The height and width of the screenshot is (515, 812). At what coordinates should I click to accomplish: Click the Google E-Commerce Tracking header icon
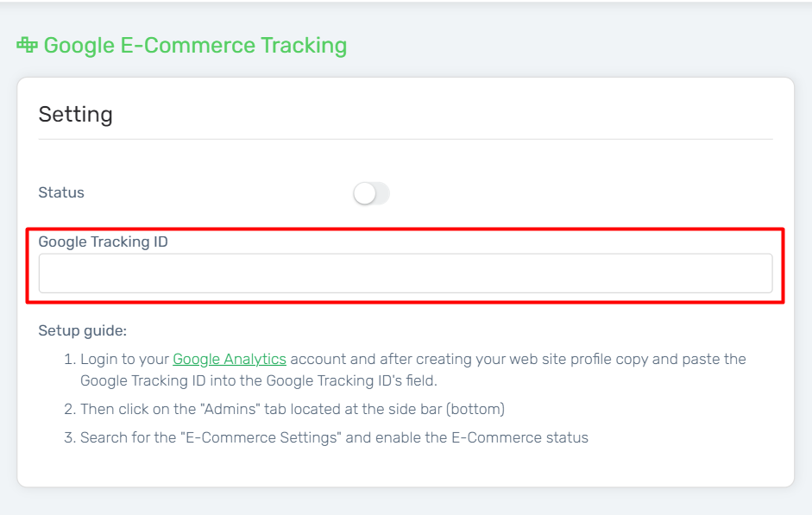(x=27, y=45)
